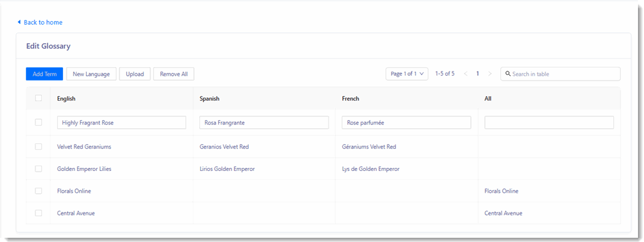Select page number 1 in pagination
Viewport: 644px width, 242px height.
point(478,74)
